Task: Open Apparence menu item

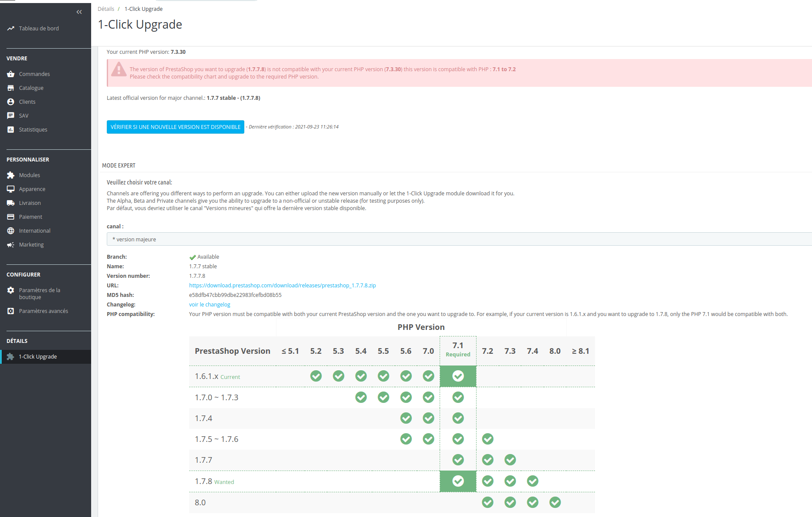Action: (x=32, y=189)
